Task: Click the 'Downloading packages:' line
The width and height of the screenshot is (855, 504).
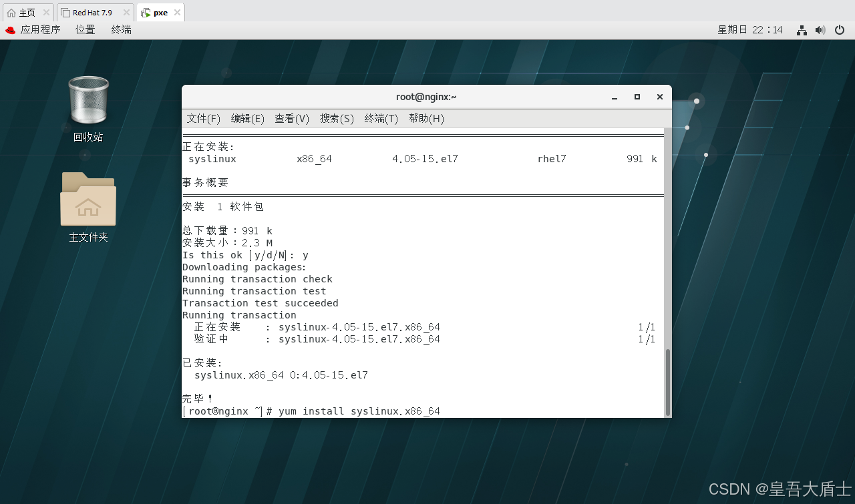Action: [x=245, y=267]
